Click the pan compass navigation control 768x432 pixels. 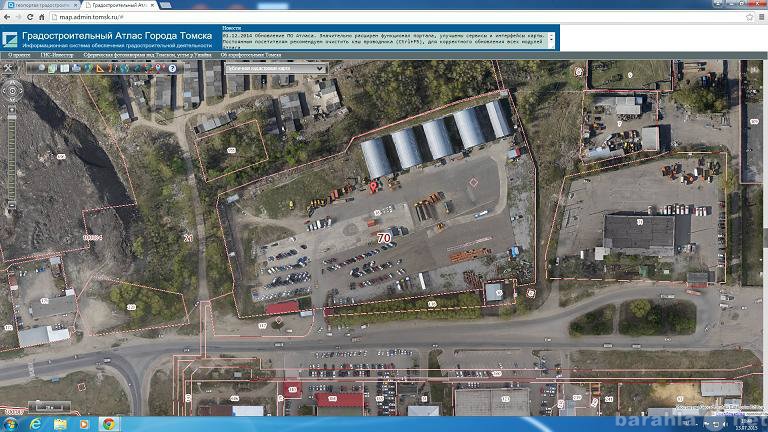[12, 91]
